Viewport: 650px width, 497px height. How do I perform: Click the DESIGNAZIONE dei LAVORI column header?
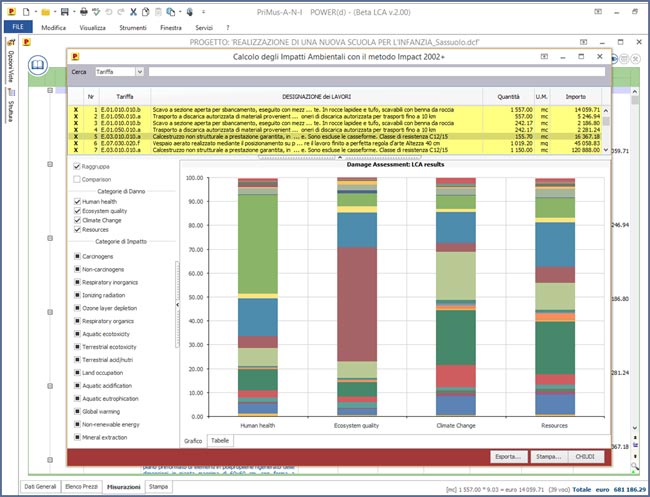pos(317,97)
